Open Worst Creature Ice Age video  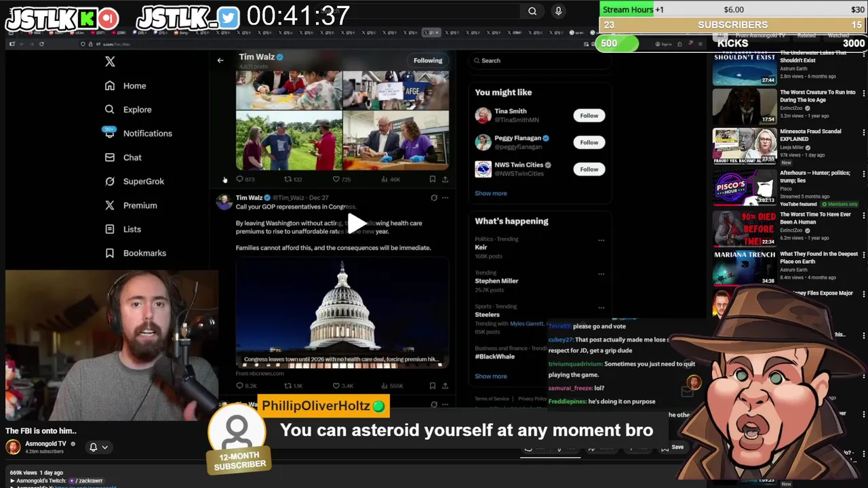pos(745,107)
